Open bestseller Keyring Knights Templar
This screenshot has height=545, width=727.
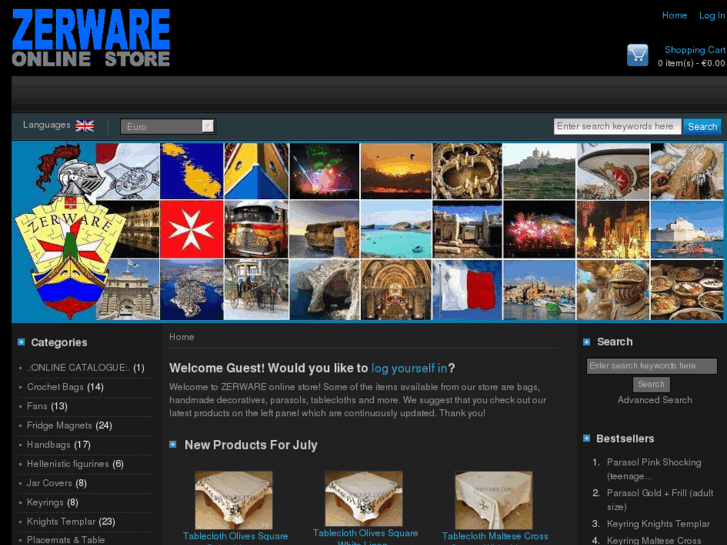[658, 524]
